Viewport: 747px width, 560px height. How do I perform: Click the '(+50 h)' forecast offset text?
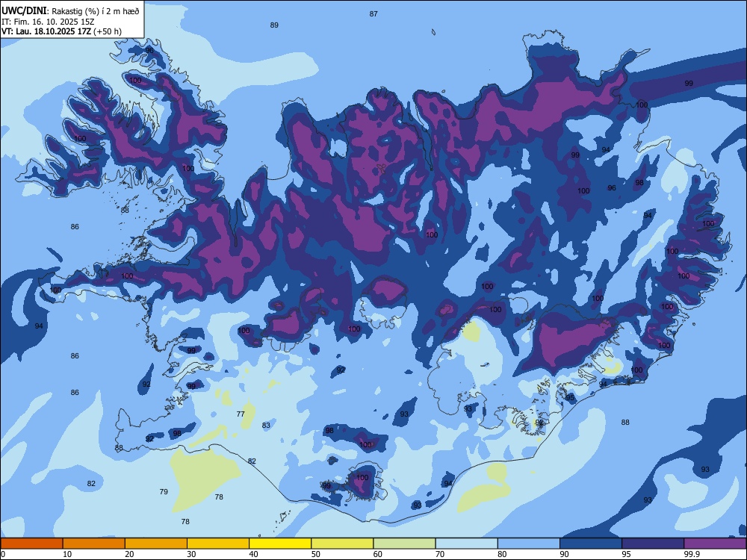[108, 31]
